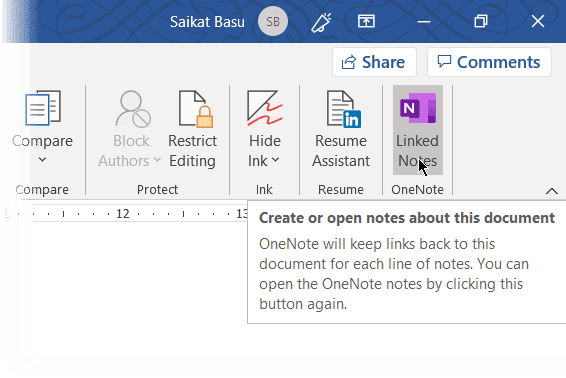Click the SB account avatar
566x378 pixels.
pos(273,22)
